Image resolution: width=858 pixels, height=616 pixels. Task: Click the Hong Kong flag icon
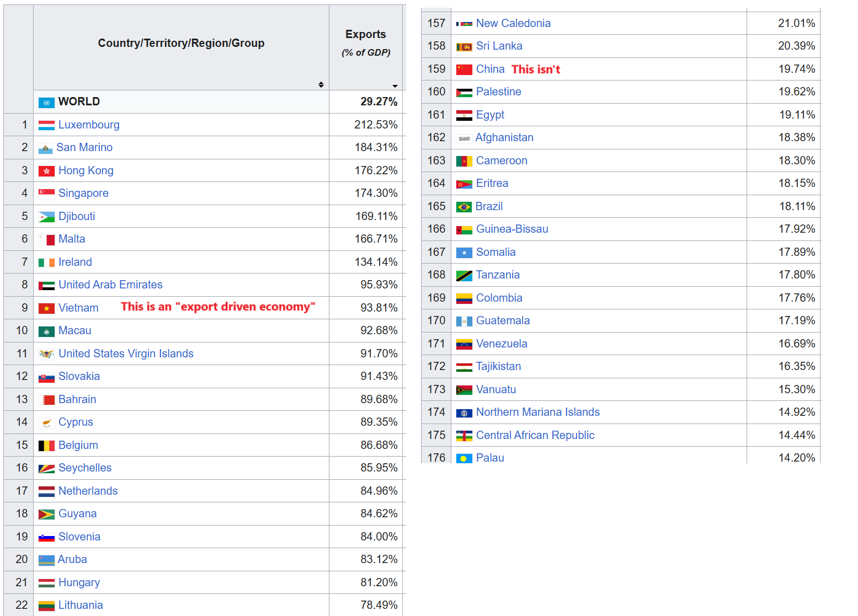tap(46, 171)
